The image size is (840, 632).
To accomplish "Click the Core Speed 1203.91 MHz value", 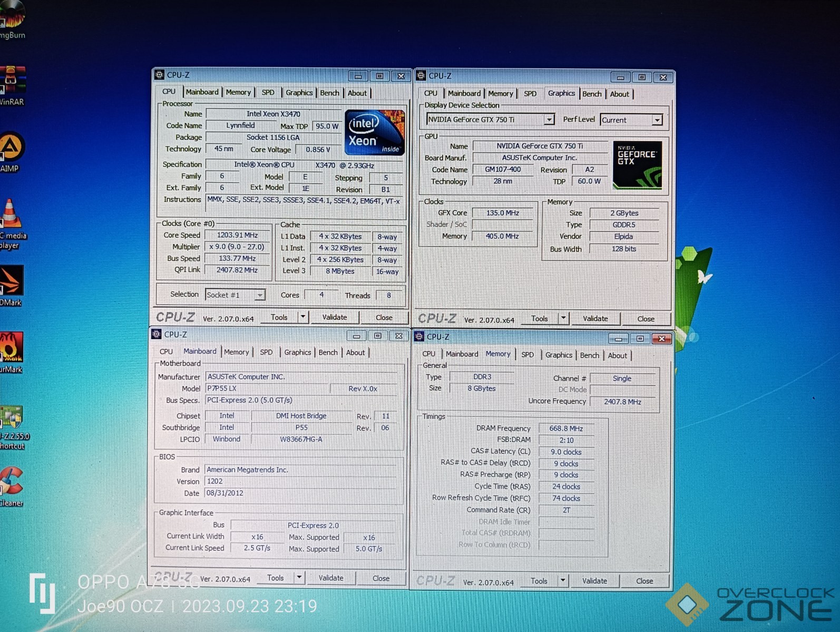I will (x=237, y=235).
